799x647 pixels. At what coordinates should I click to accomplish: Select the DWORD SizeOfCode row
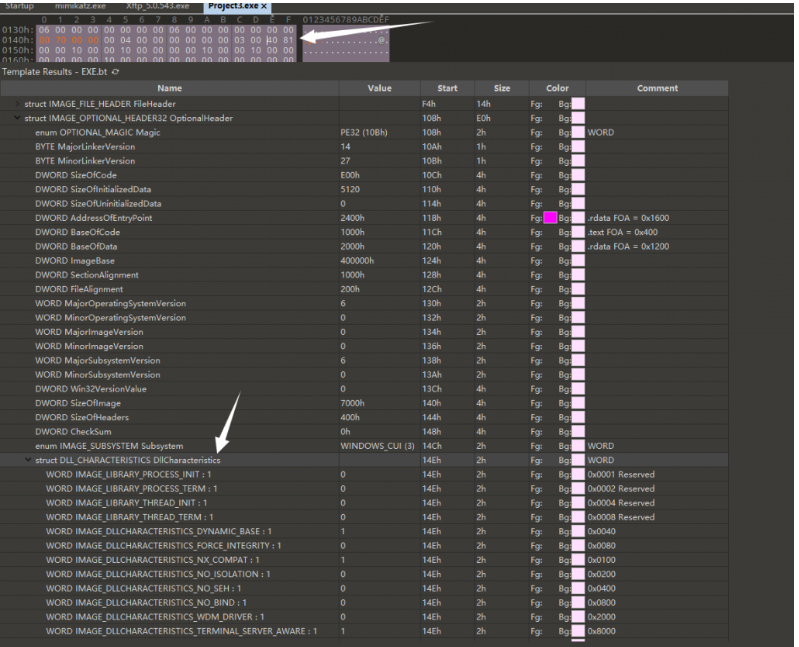[x=364, y=175]
